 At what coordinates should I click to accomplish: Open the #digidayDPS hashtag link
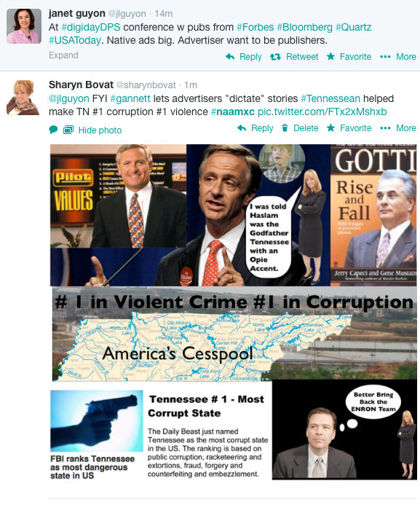pyautogui.click(x=91, y=27)
